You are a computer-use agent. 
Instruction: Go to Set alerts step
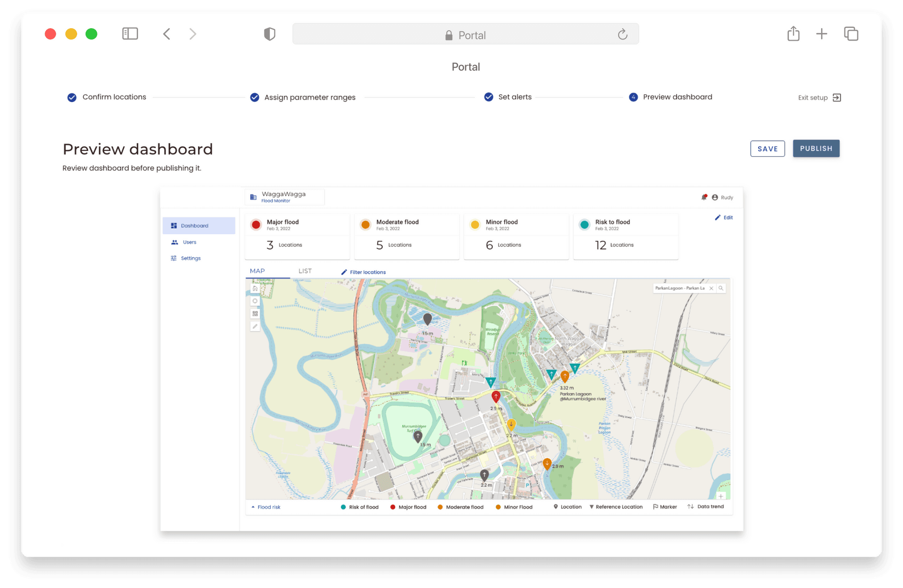pos(508,97)
